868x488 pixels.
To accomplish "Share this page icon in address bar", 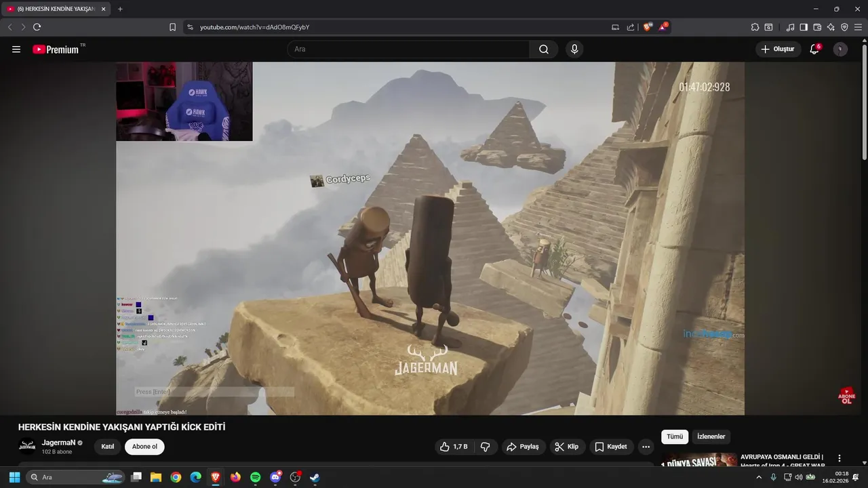I will pos(631,27).
